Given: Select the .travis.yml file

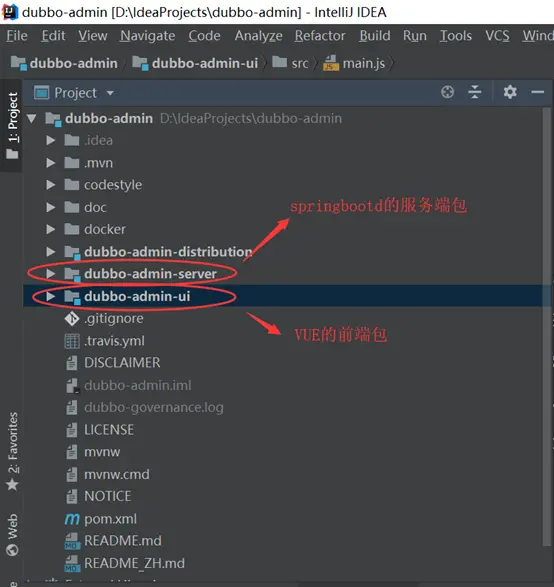Looking at the screenshot, I should click(x=114, y=341).
